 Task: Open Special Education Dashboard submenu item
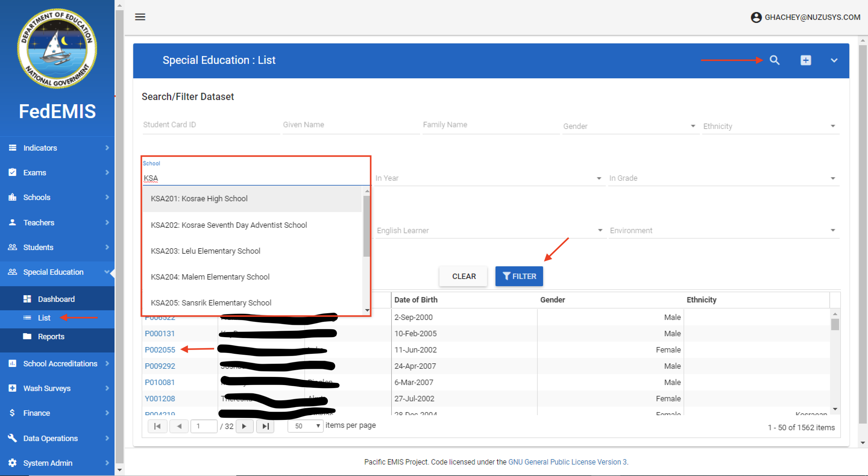56,299
